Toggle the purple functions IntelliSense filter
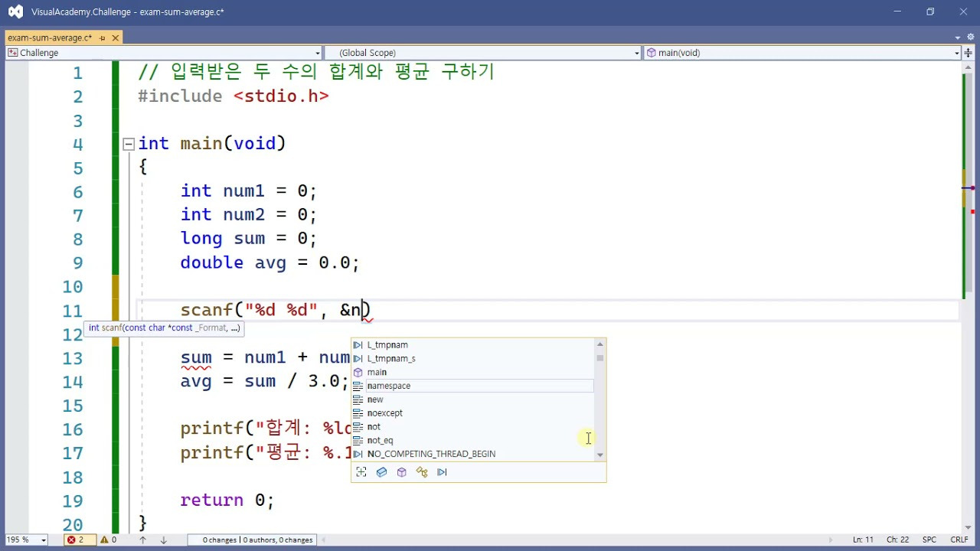Viewport: 980px width, 551px height. click(x=401, y=472)
